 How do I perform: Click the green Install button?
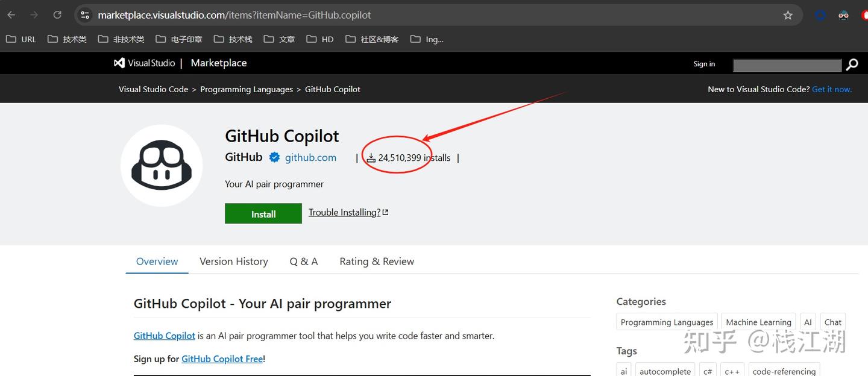tap(263, 213)
